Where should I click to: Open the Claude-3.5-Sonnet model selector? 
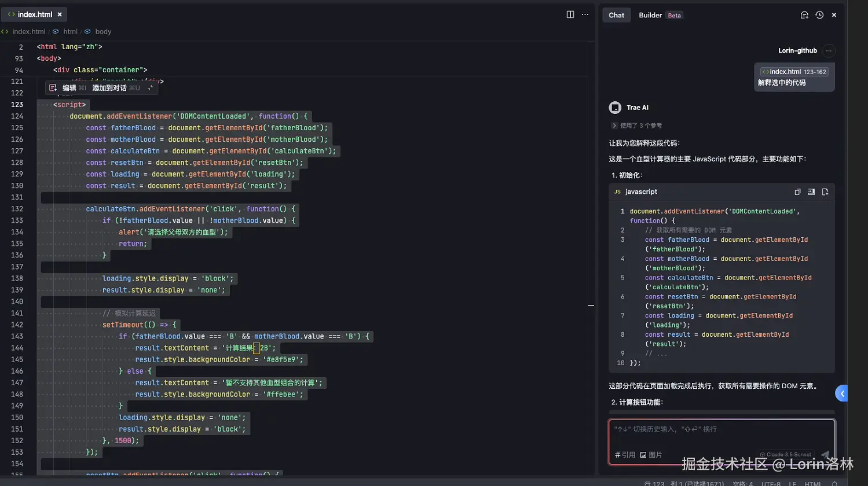(786, 455)
